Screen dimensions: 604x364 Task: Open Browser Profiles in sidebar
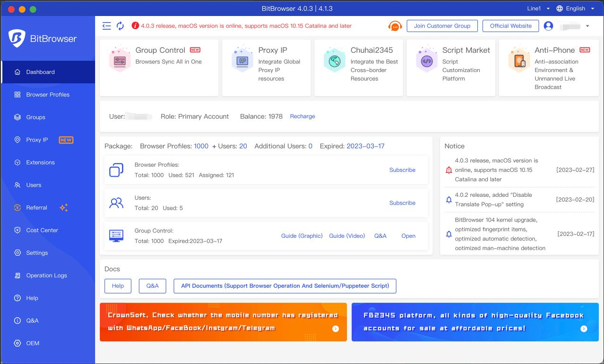(48, 95)
